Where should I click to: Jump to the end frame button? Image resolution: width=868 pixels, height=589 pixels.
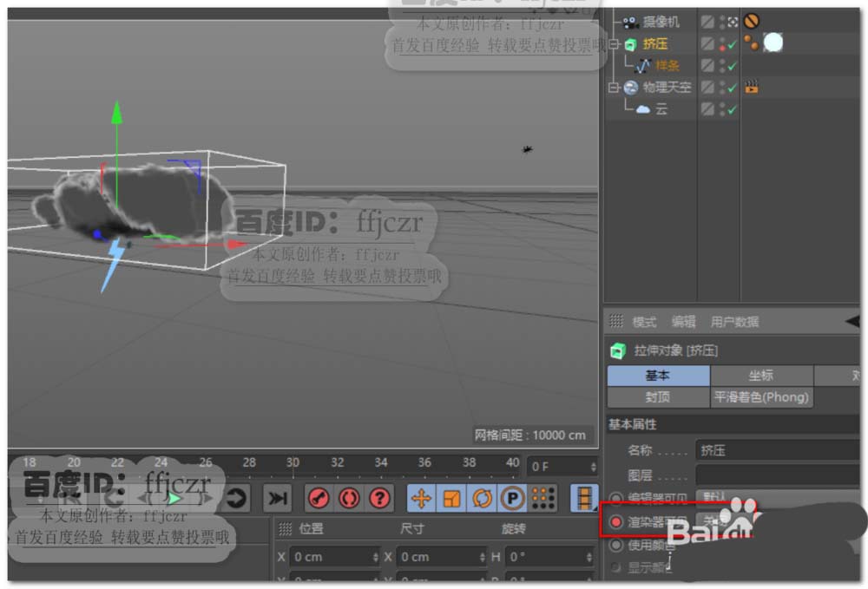(278, 498)
